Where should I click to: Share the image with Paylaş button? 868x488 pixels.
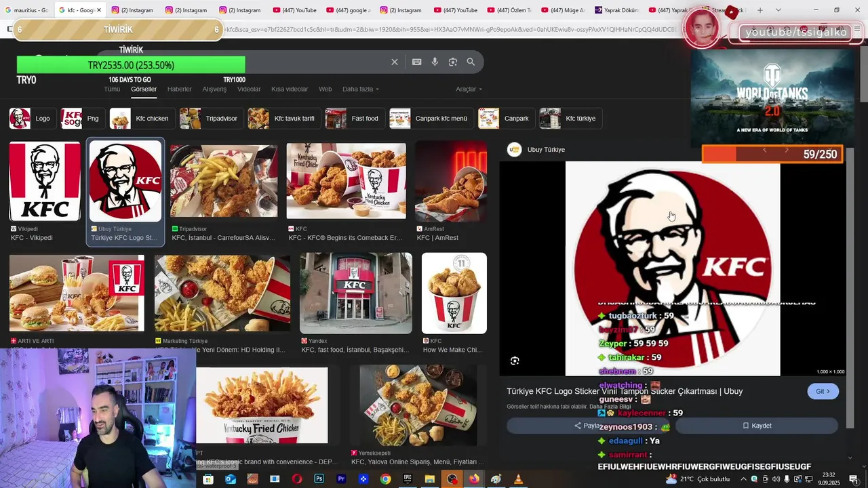pos(587,426)
